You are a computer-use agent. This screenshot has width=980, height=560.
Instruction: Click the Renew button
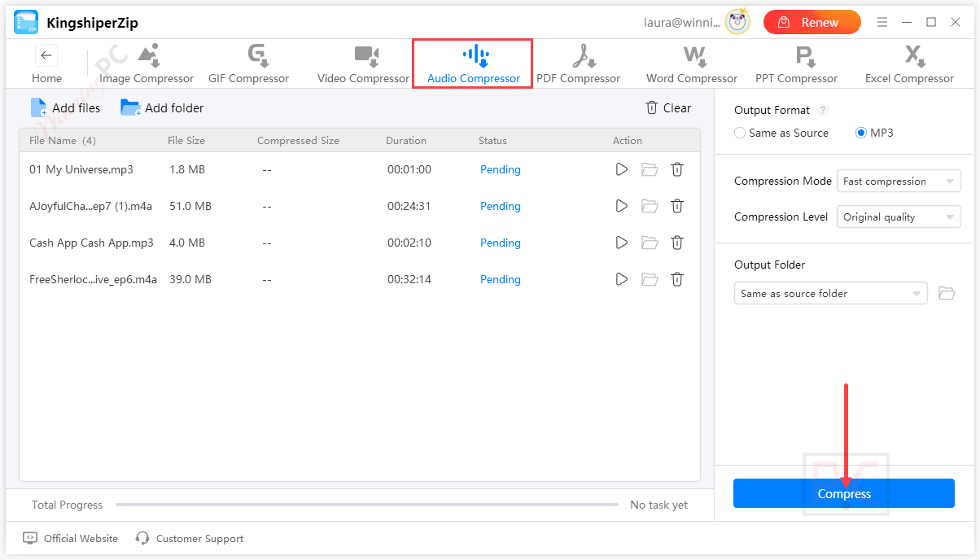[812, 22]
